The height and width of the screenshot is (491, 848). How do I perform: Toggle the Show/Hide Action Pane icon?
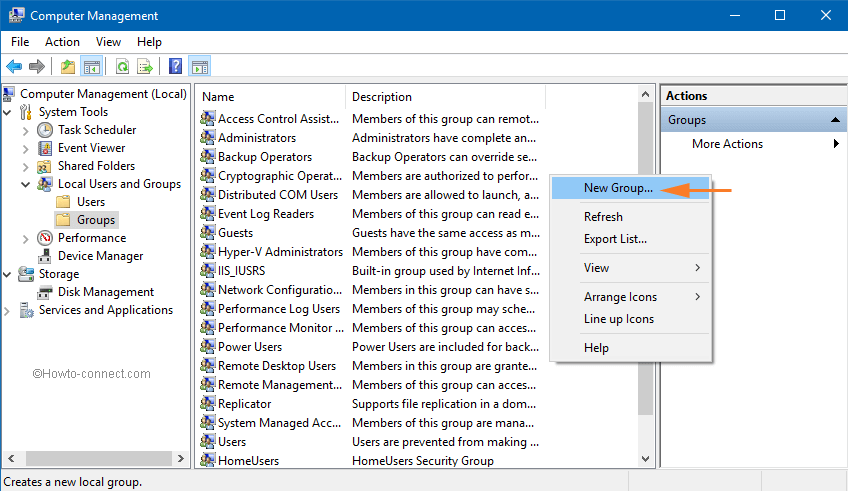pos(199,67)
